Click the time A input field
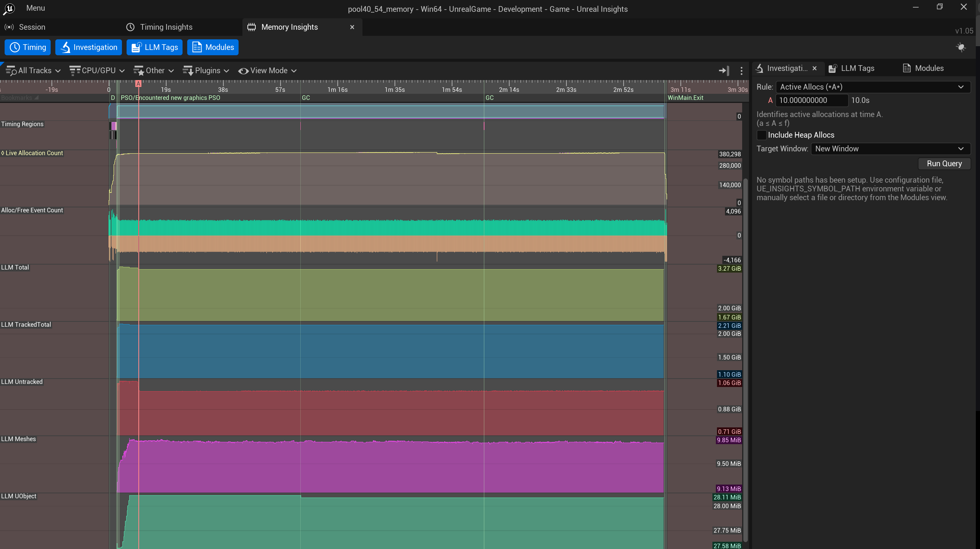This screenshot has width=980, height=549. tap(812, 100)
